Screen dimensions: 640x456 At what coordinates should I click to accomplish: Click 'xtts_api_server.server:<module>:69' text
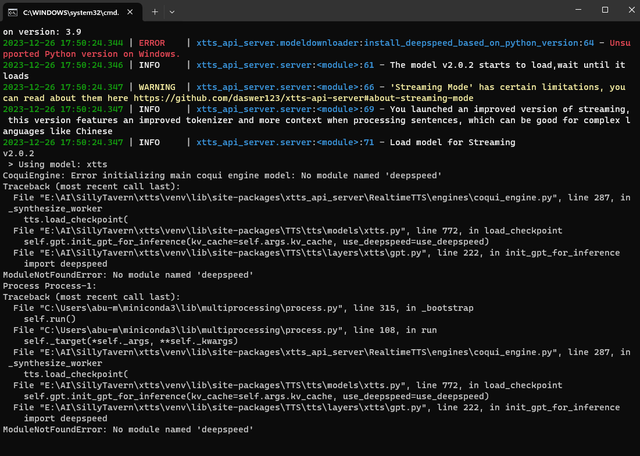285,109
